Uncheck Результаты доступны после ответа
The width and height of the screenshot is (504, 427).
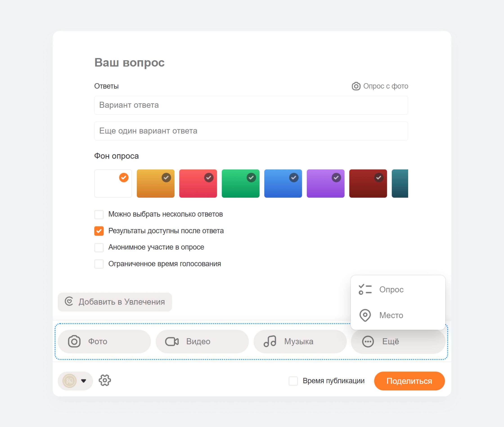click(99, 231)
